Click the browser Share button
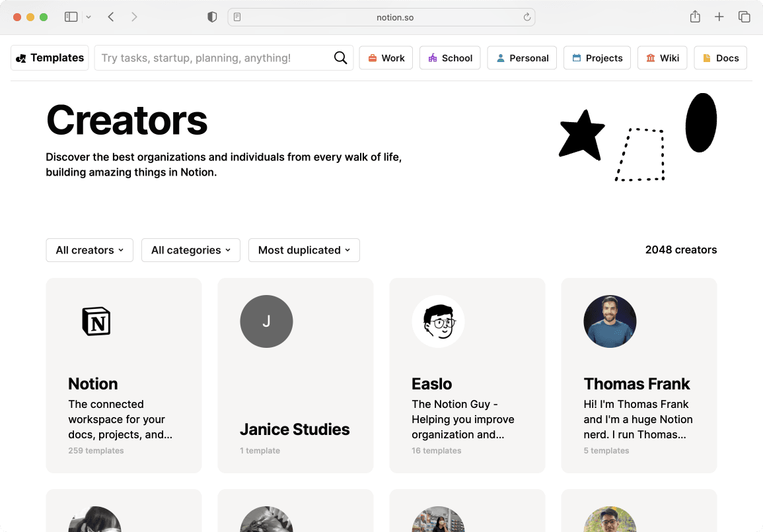The height and width of the screenshot is (532, 763). tap(695, 17)
